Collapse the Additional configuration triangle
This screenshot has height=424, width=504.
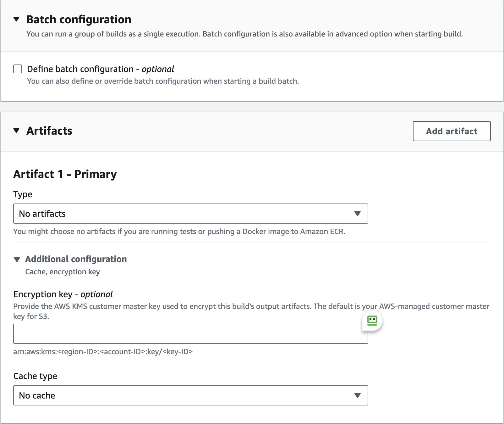click(x=17, y=259)
